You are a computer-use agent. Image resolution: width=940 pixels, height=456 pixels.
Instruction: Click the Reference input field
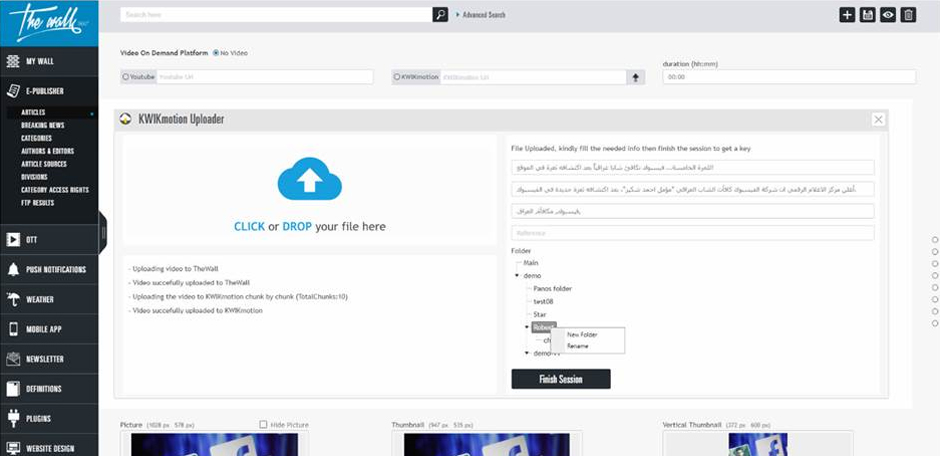pyautogui.click(x=692, y=232)
